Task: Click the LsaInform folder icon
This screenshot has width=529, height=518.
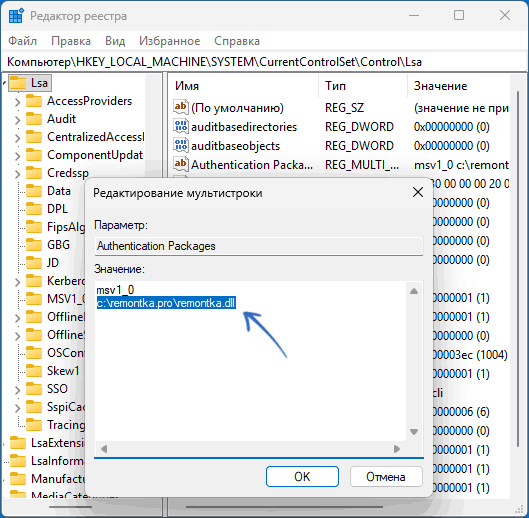Action: pos(18,461)
